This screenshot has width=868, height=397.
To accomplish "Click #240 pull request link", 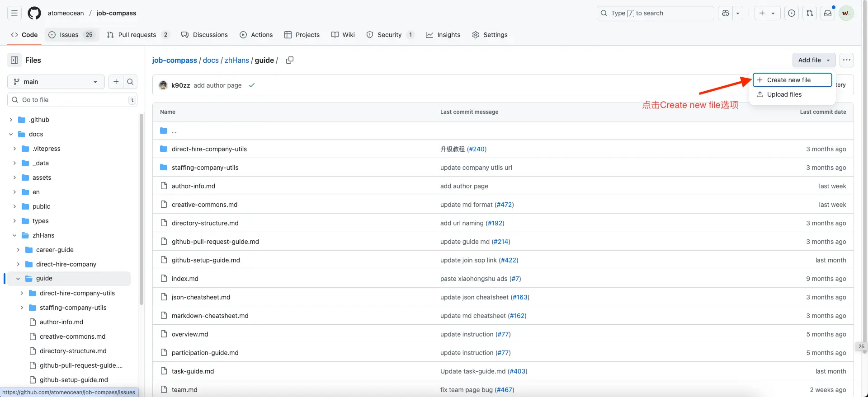I will click(x=476, y=149).
